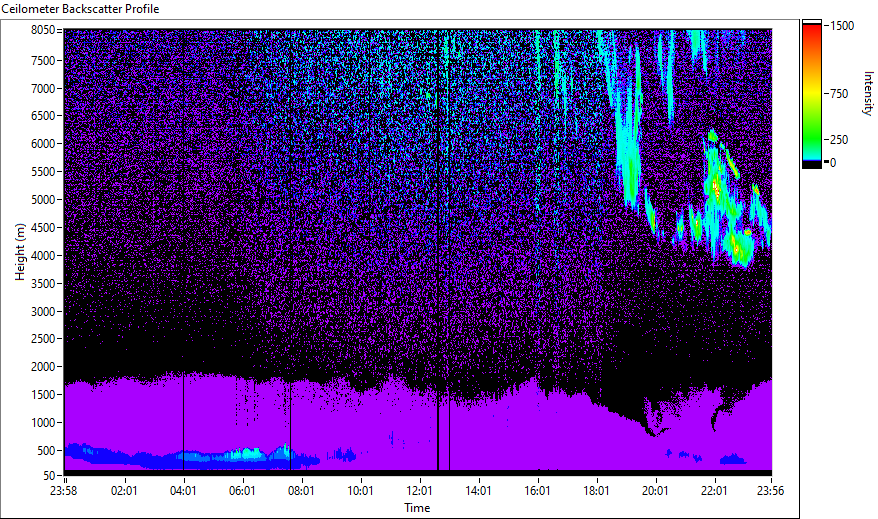This screenshot has width=878, height=519.
Task: Select the 1000 height axis label
Action: pyautogui.click(x=43, y=423)
